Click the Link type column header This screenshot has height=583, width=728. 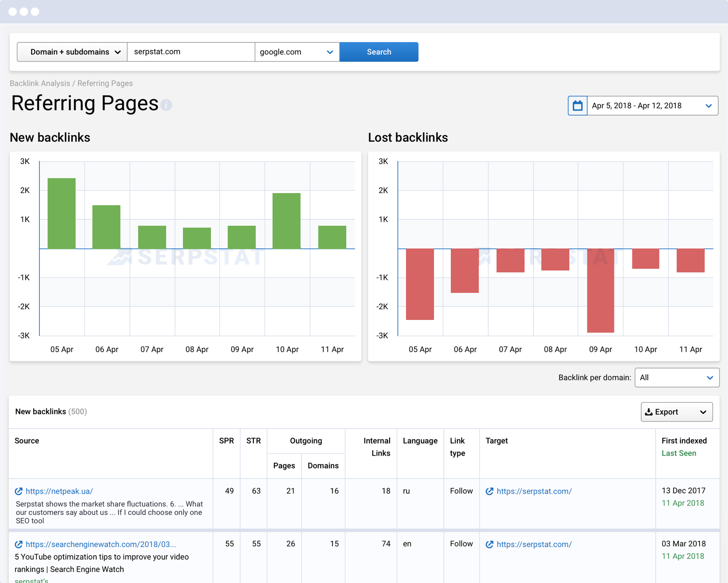[x=457, y=447]
